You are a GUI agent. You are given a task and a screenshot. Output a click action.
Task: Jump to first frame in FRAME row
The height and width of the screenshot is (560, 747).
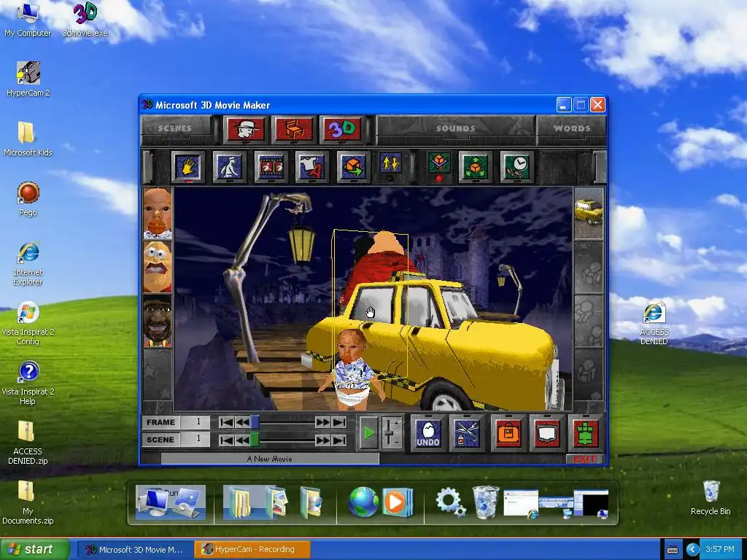[x=226, y=422]
